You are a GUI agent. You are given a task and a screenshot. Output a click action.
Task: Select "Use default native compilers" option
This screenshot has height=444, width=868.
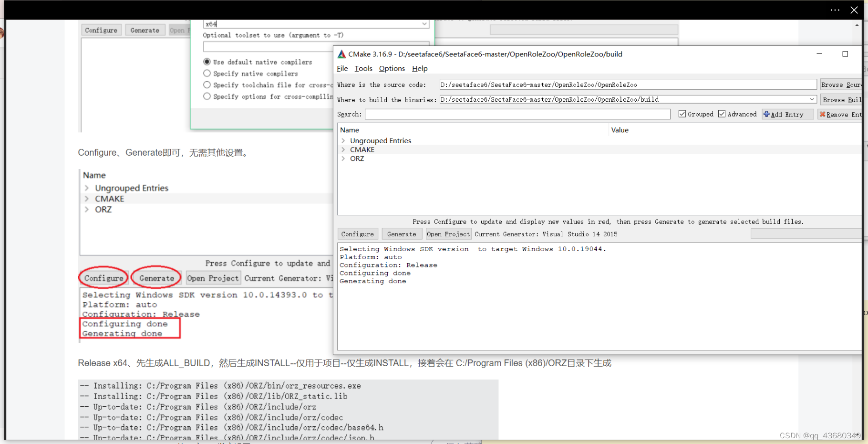pos(207,62)
